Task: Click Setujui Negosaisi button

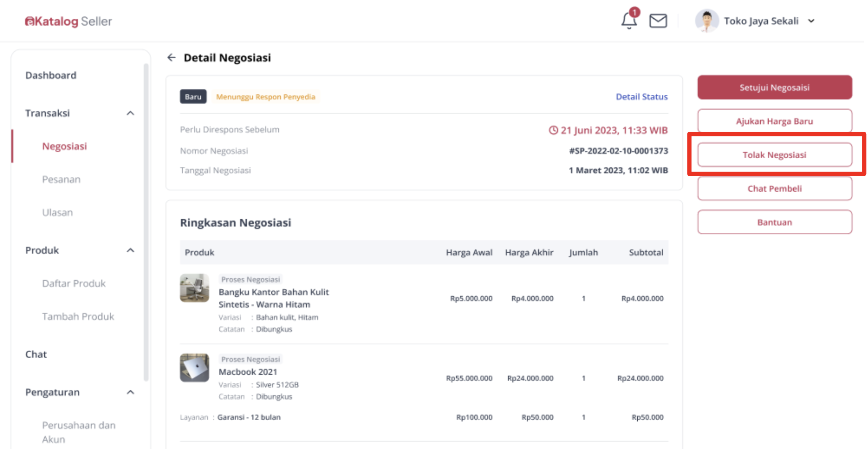Action: 775,87
